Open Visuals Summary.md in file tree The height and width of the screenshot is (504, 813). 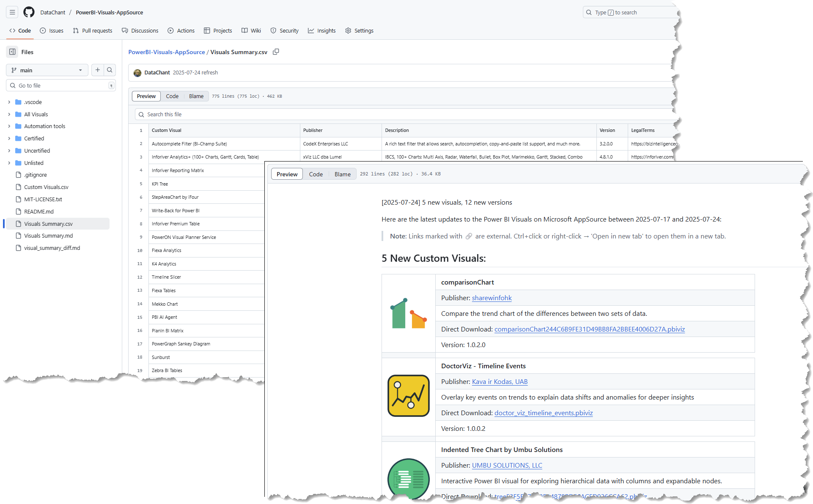pyautogui.click(x=48, y=236)
